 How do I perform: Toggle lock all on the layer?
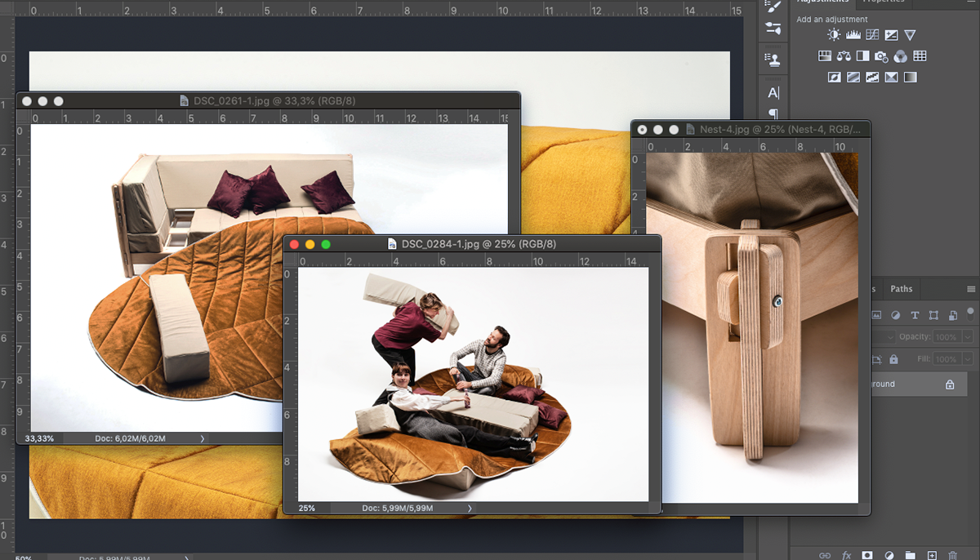[x=893, y=359]
